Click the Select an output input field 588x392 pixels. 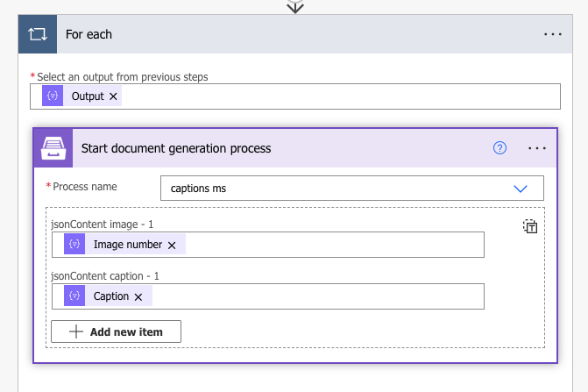(x=333, y=96)
